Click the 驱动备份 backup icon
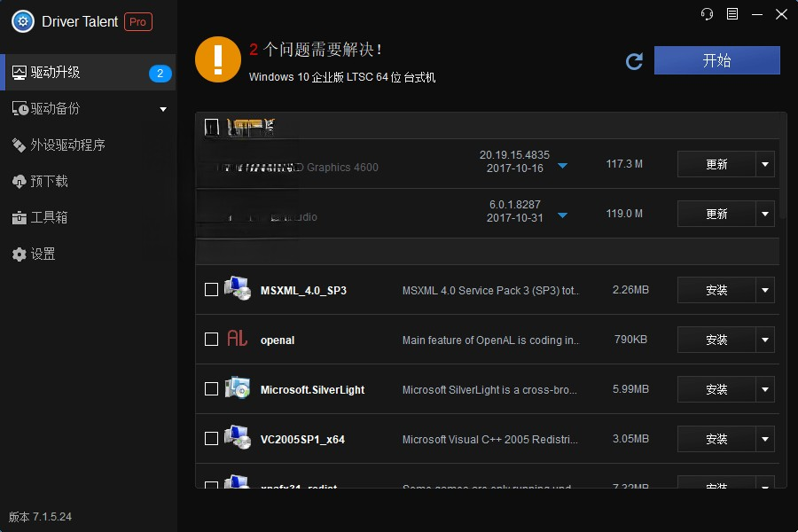798x532 pixels. pos(20,109)
